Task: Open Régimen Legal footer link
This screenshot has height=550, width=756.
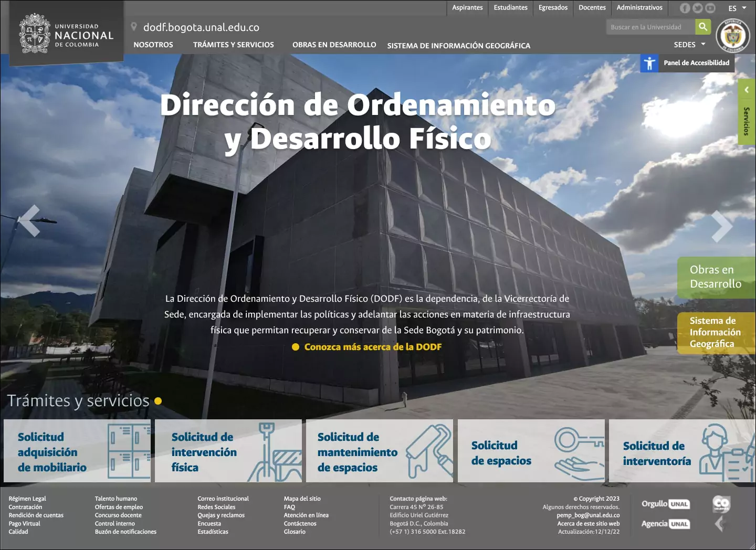Action: pyautogui.click(x=27, y=499)
